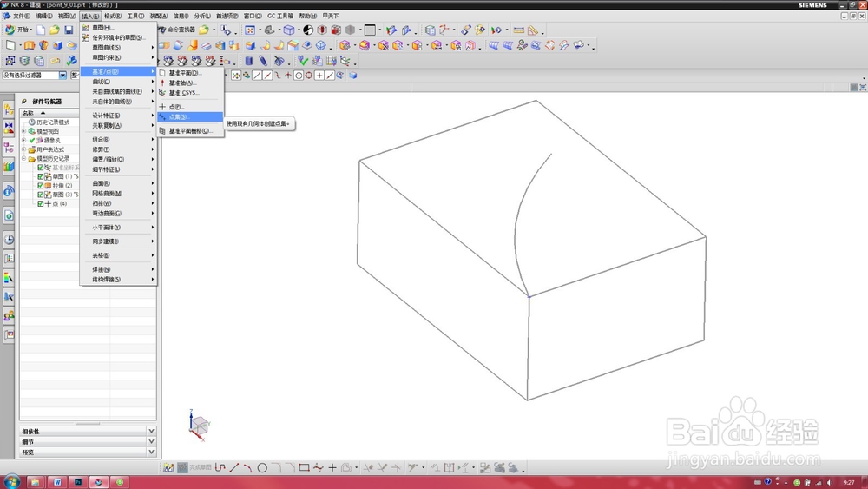
Task: Select the Studio Spline tool in sketch toolbar
Action: (x=319, y=468)
